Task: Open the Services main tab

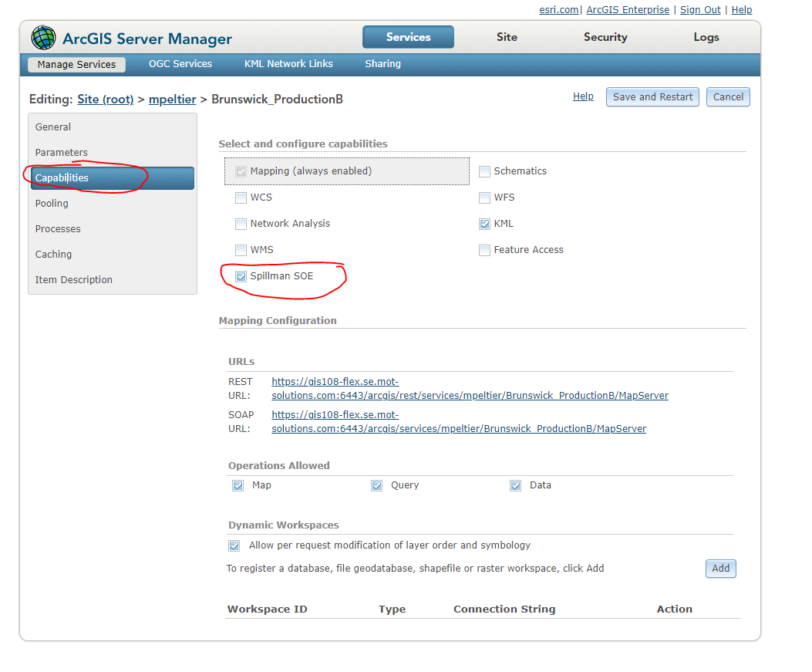Action: coord(408,37)
